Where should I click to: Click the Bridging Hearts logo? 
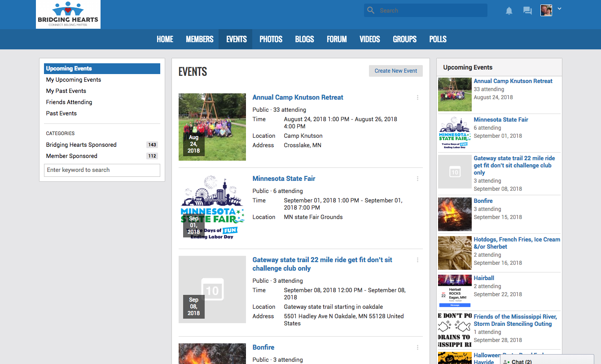(68, 14)
